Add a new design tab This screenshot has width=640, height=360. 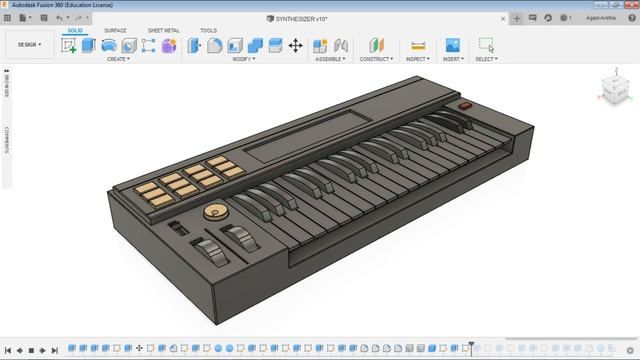coord(517,18)
